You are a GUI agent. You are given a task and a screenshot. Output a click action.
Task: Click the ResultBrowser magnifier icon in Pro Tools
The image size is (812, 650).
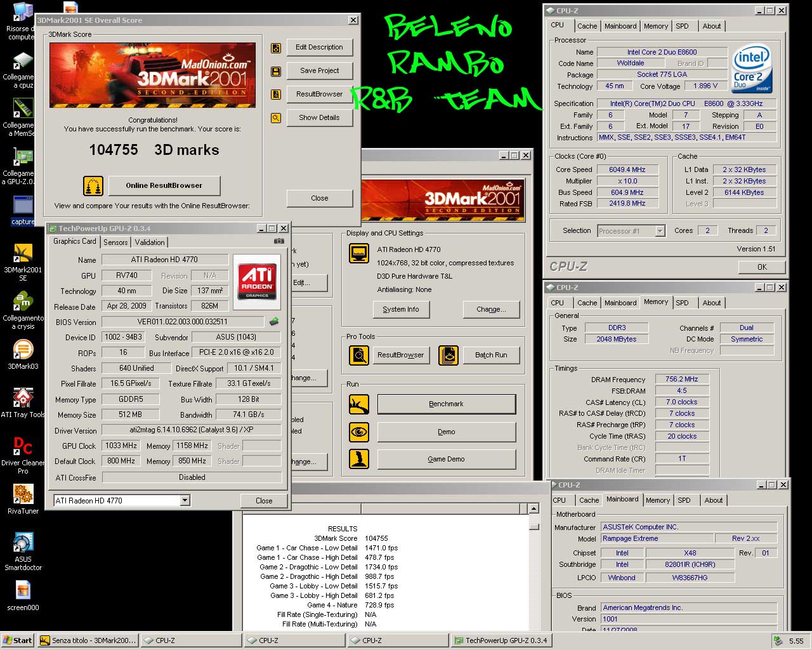tap(359, 355)
